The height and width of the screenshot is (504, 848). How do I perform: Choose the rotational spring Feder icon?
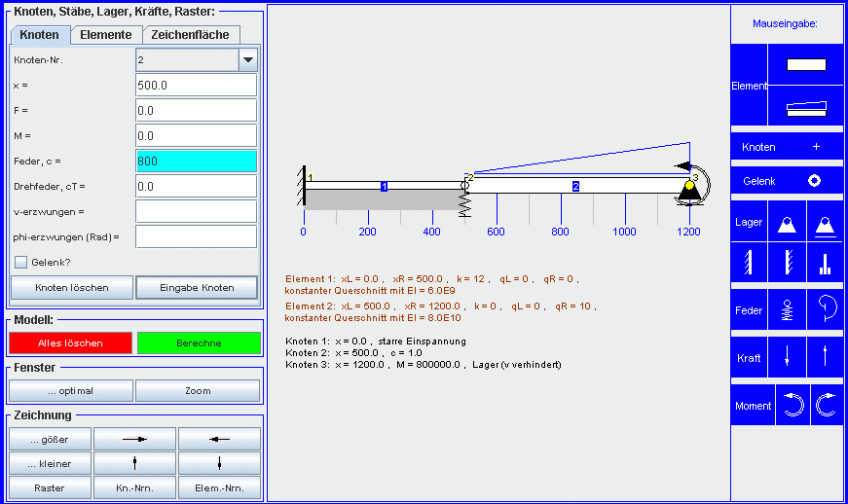pos(825,310)
